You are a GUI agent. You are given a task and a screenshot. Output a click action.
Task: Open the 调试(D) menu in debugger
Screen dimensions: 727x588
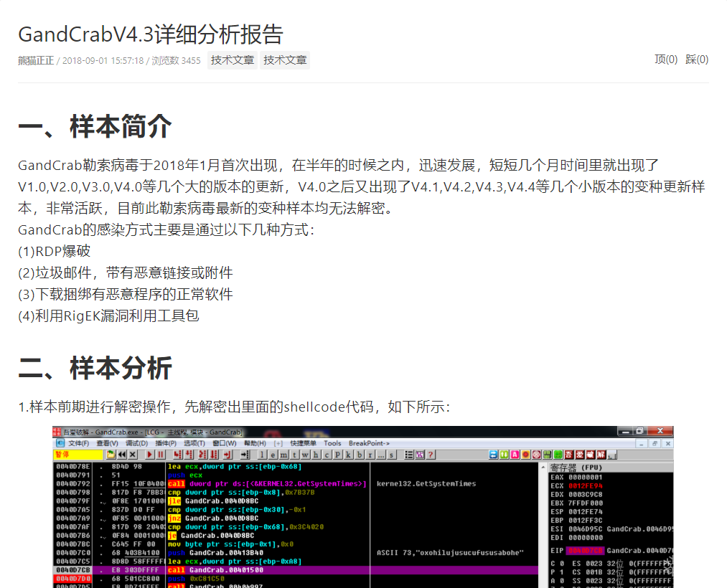click(x=136, y=443)
